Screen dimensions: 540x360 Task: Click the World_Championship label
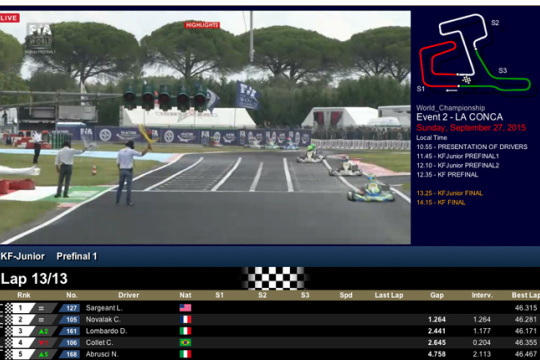tap(450, 108)
